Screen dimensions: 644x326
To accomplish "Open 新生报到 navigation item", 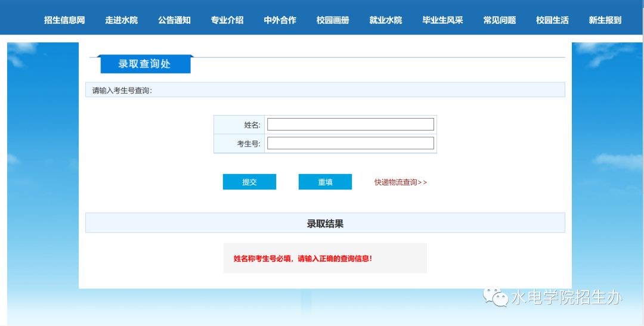I will (605, 20).
